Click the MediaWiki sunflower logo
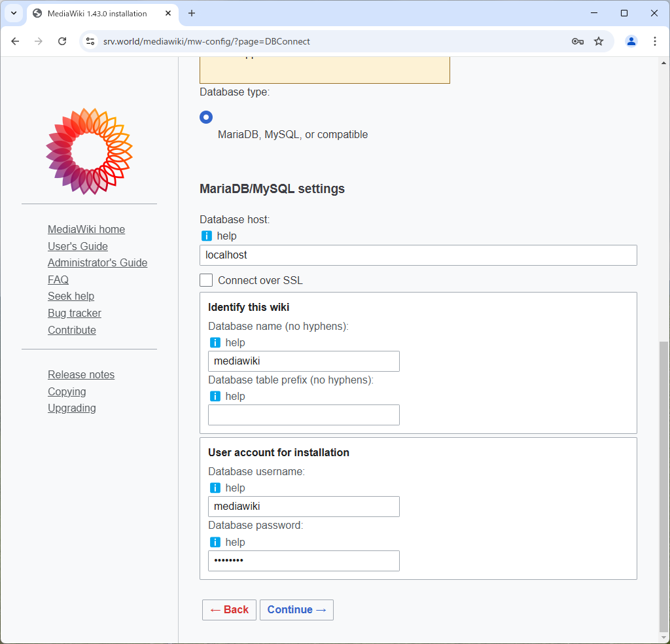Viewport: 670px width, 644px height. point(89,151)
